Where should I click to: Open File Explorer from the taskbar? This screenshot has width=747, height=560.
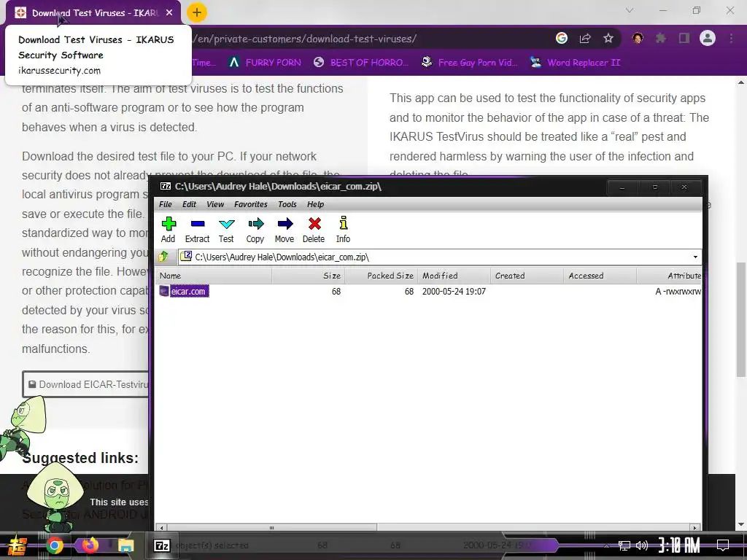tap(125, 545)
